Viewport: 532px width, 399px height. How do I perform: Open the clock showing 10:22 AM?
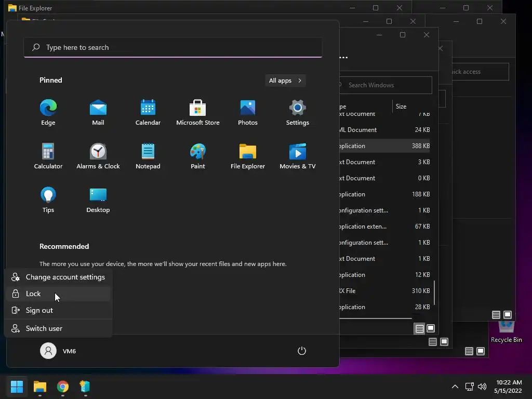pyautogui.click(x=508, y=387)
